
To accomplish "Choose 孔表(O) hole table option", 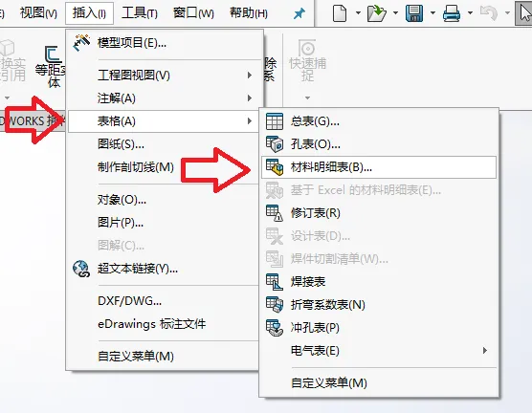I will pos(379,144).
